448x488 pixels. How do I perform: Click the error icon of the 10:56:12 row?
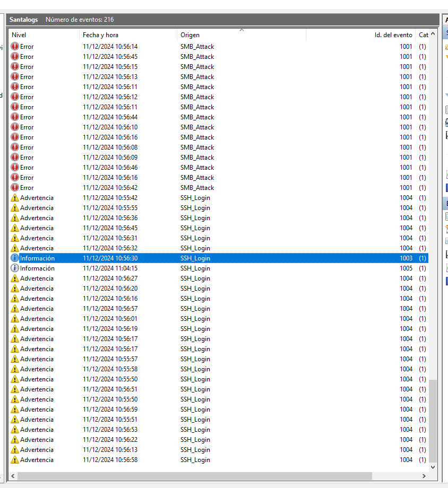pos(15,97)
